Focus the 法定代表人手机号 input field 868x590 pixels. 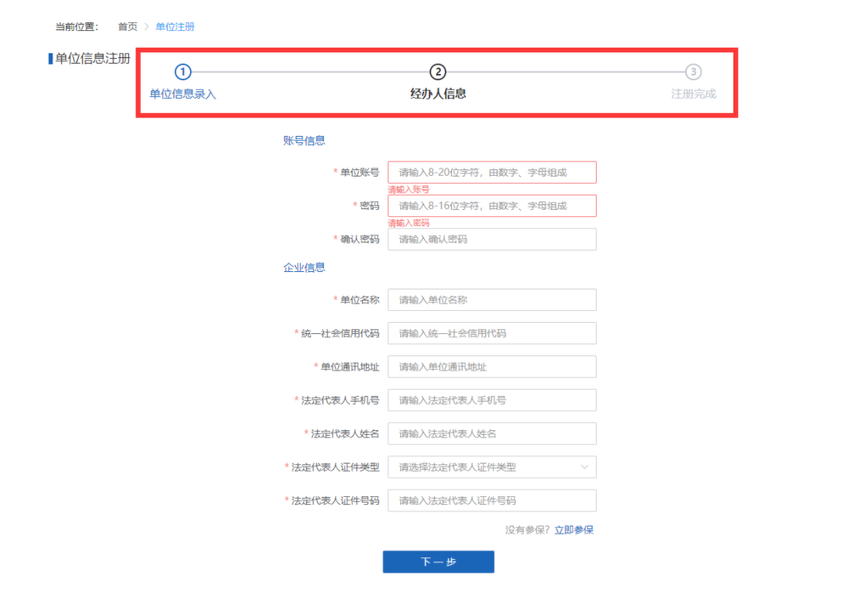492,400
